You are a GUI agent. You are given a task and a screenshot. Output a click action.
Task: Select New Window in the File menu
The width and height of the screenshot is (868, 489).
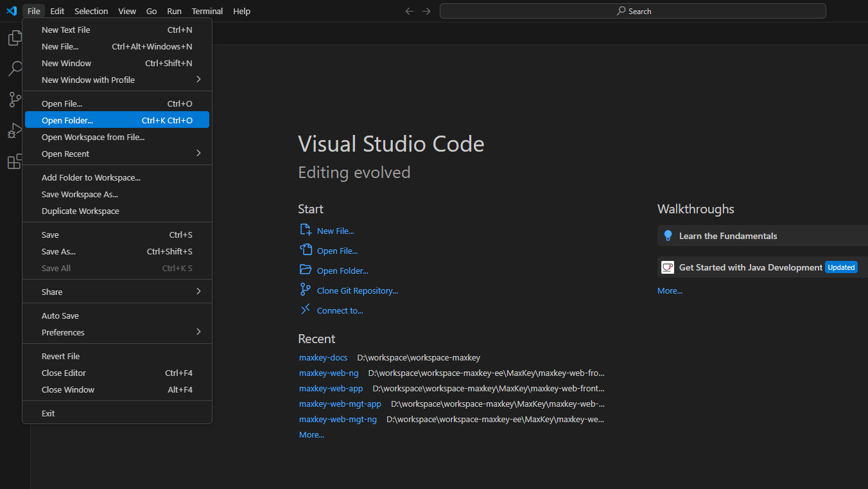point(117,63)
